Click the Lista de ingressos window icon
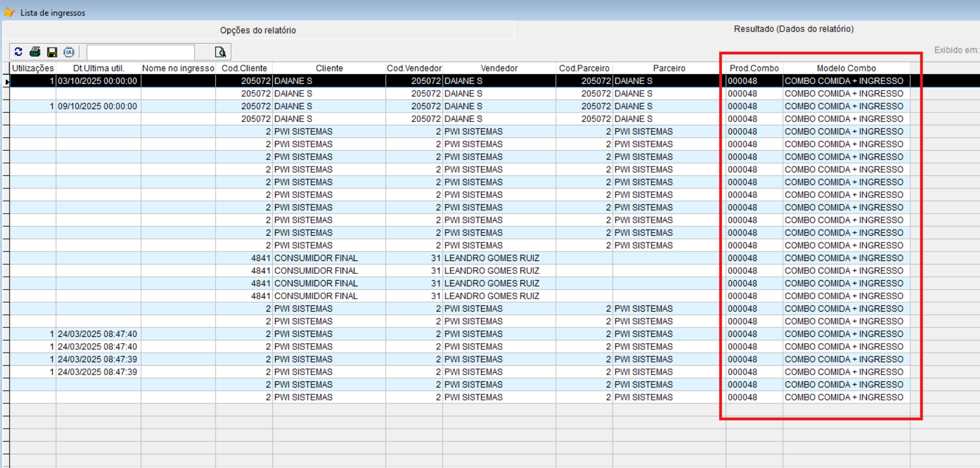 [10, 12]
